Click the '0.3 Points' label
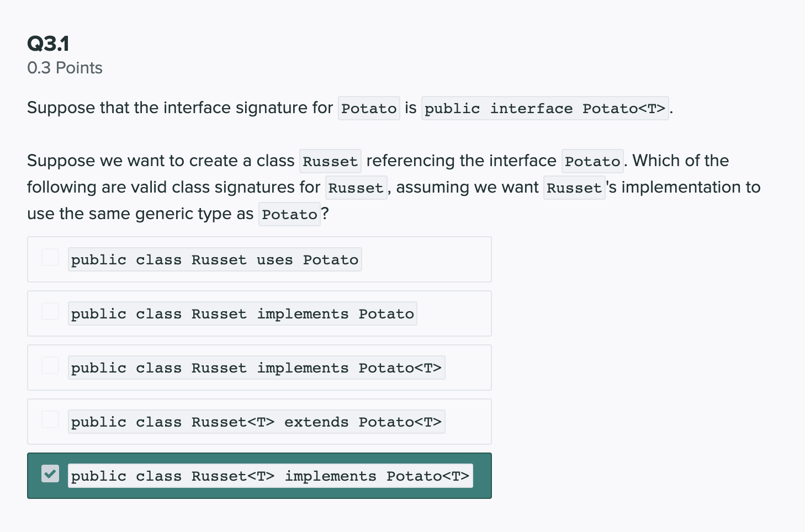 [x=65, y=68]
